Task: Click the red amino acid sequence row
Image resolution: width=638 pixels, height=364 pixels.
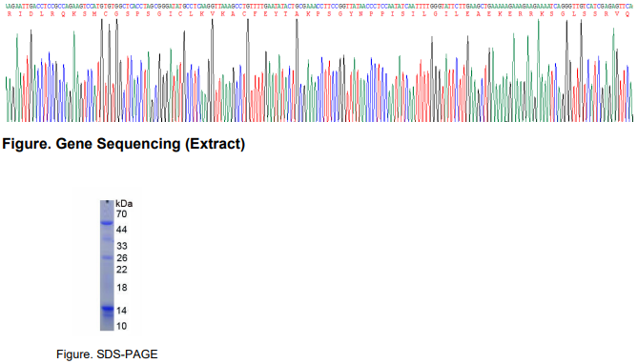Action: [x=319, y=14]
